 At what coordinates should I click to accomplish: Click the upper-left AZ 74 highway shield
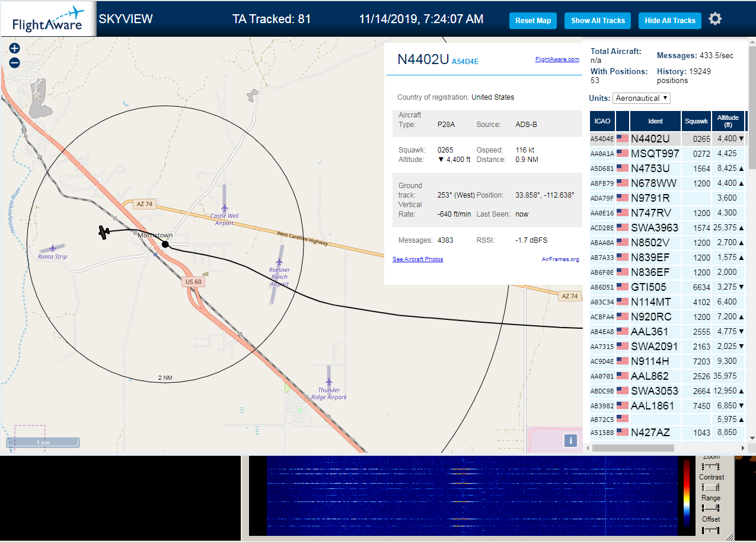(x=145, y=204)
